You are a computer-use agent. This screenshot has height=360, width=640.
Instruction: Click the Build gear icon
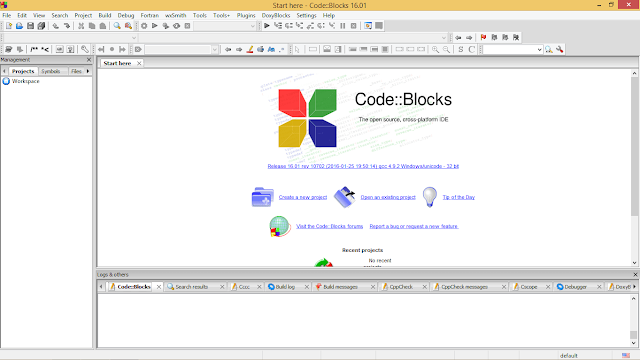[x=144, y=26]
